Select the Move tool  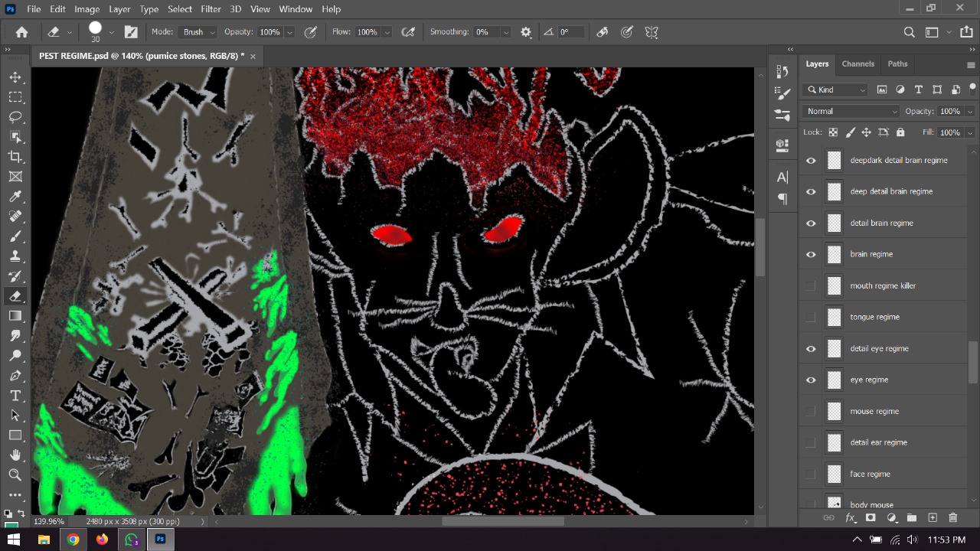point(15,77)
